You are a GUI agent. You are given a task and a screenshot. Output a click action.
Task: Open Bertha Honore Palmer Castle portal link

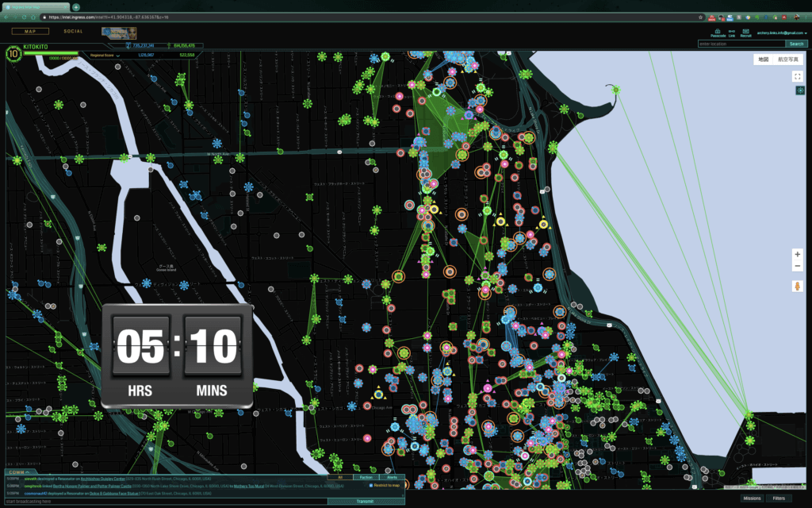[x=92, y=487]
